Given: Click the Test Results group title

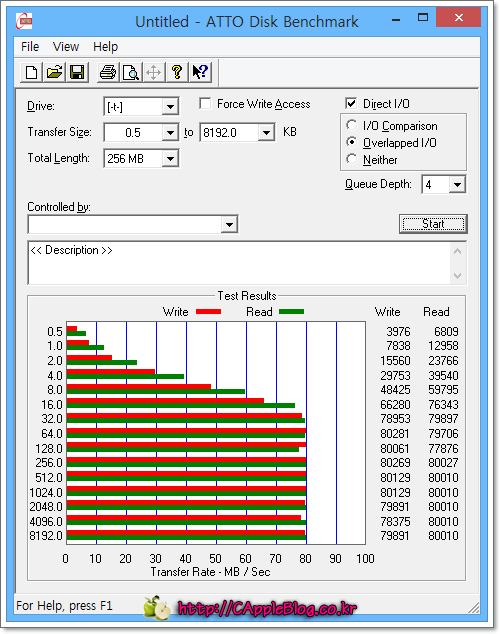Looking at the screenshot, I should [x=247, y=296].
